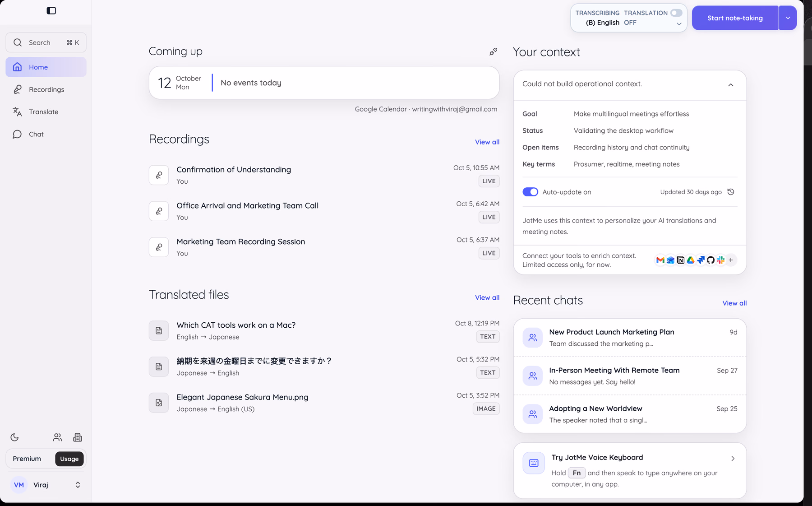Select the Premium option
Image resolution: width=812 pixels, height=506 pixels.
27,459
